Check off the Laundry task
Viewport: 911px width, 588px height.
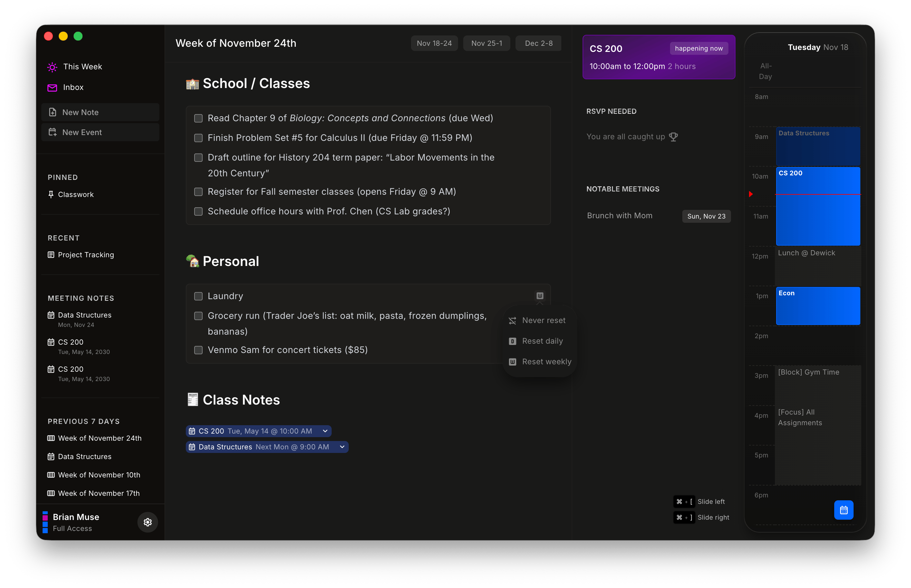tap(198, 296)
